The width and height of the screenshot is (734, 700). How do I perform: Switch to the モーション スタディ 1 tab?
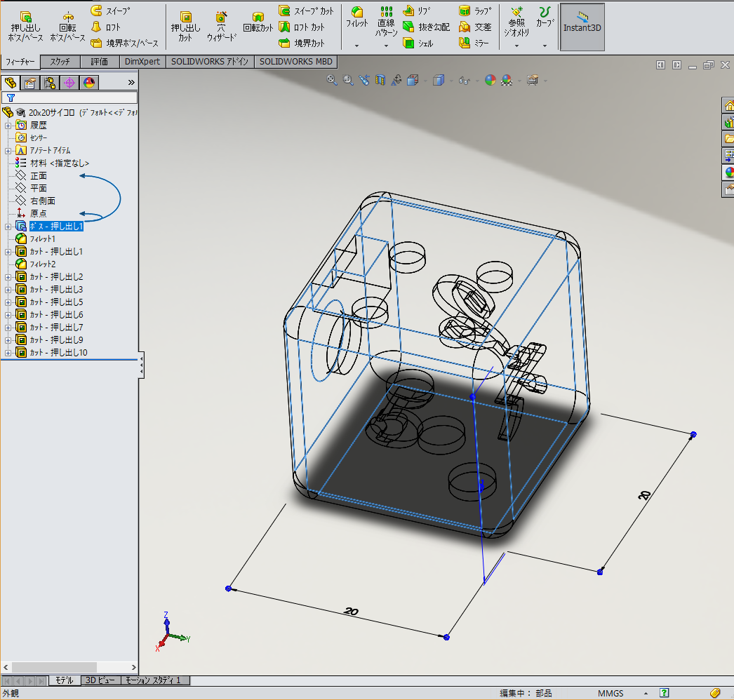[155, 680]
